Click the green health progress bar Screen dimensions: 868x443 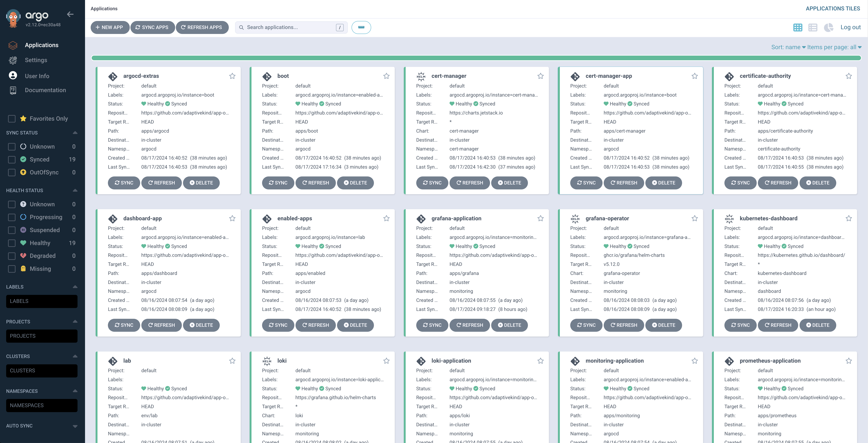(x=476, y=58)
